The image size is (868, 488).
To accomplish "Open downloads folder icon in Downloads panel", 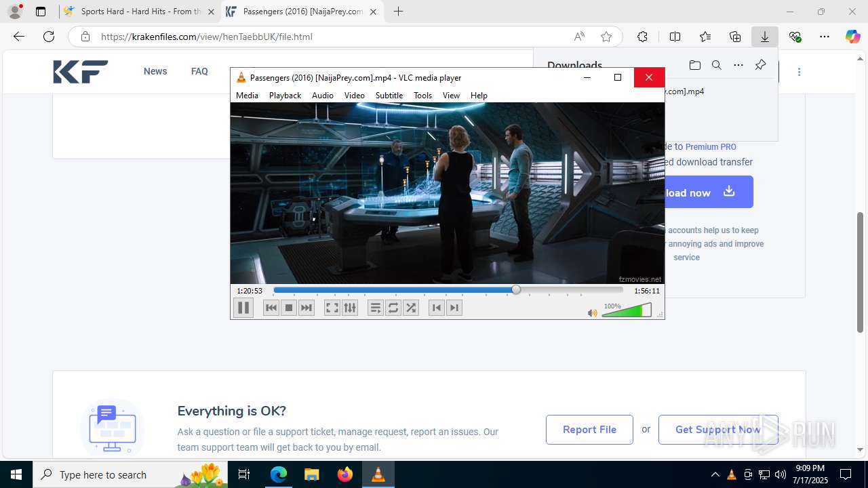I will (x=694, y=65).
